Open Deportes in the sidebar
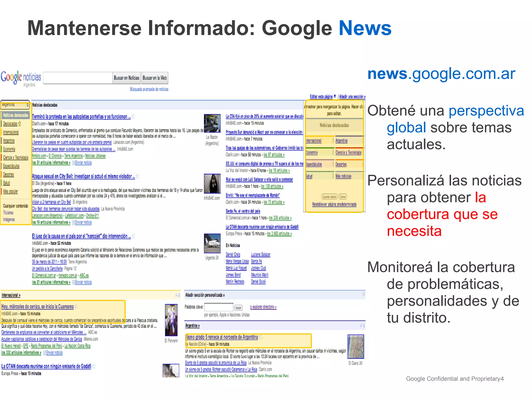Image resolution: width=532 pixels, height=399 pixels. tap(9, 175)
